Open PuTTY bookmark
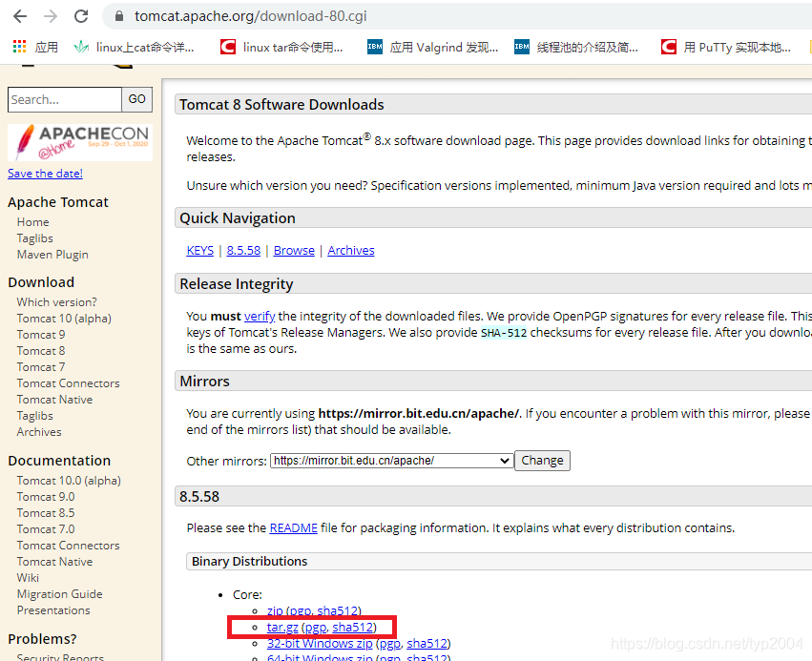 726,47
